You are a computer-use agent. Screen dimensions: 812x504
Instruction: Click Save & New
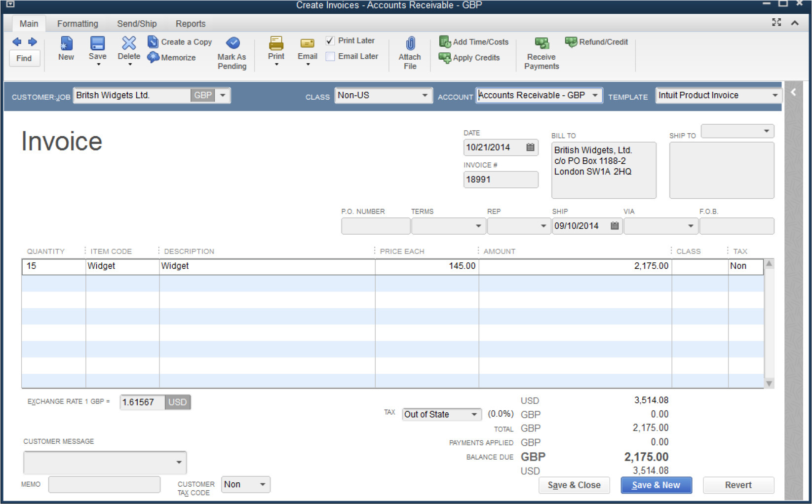[x=656, y=485]
